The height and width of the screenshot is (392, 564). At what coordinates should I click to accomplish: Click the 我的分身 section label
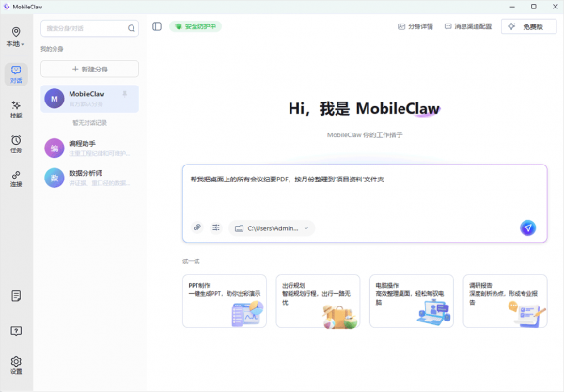tap(52, 49)
